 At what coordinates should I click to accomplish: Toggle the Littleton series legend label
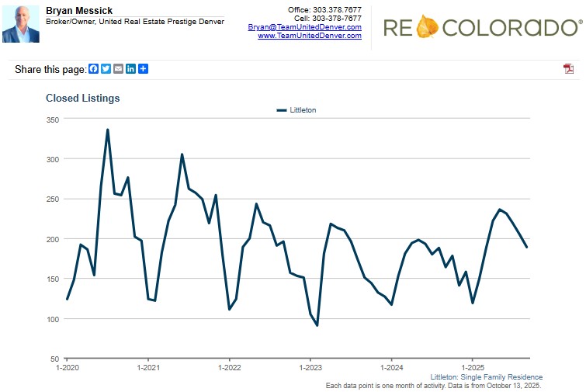tap(303, 110)
